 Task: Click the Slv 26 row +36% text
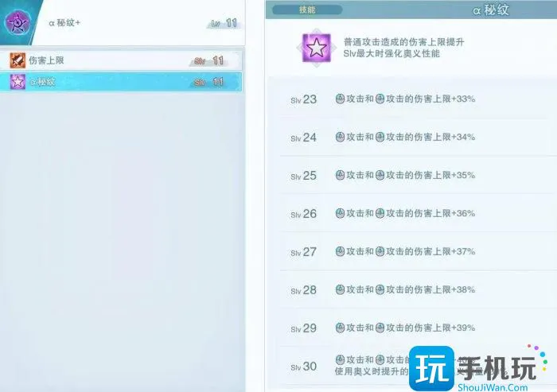pos(405,213)
